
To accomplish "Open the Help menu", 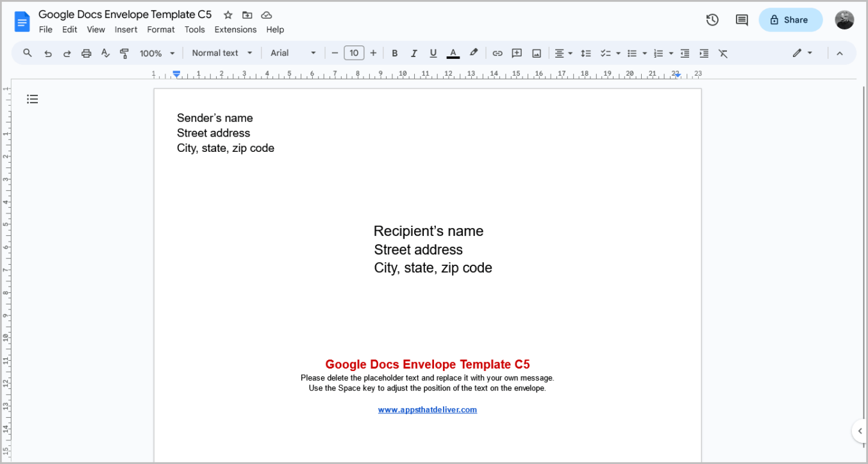I will [275, 29].
